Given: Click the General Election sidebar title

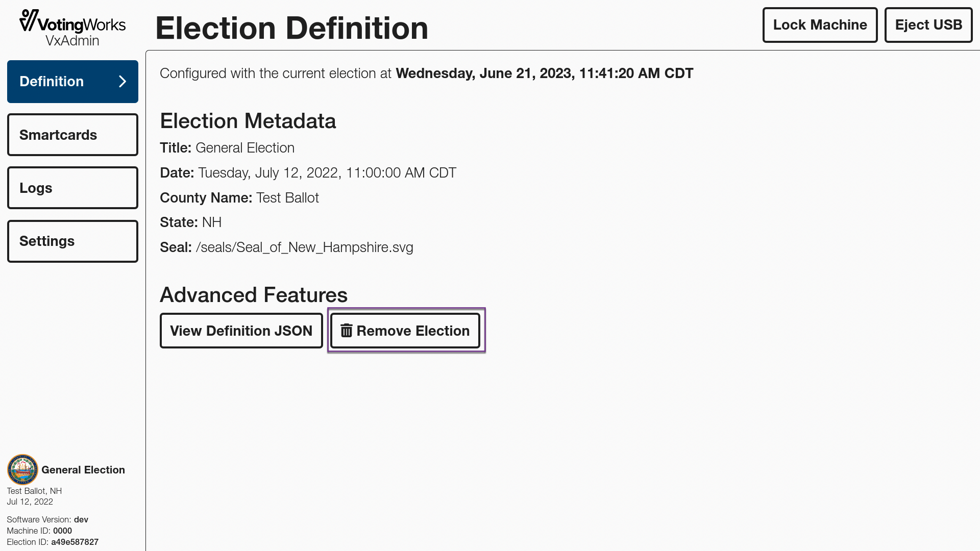Looking at the screenshot, I should pyautogui.click(x=83, y=470).
